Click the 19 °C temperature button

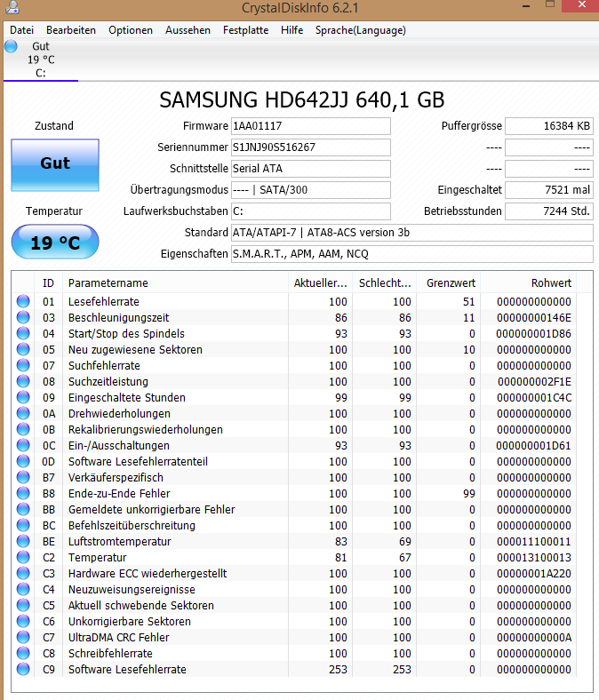55,243
